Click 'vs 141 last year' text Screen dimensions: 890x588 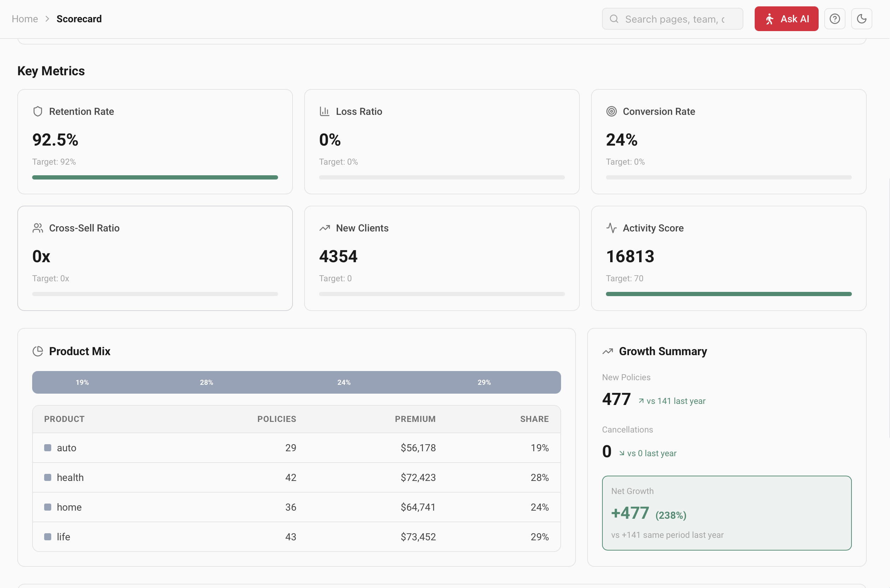(676, 401)
